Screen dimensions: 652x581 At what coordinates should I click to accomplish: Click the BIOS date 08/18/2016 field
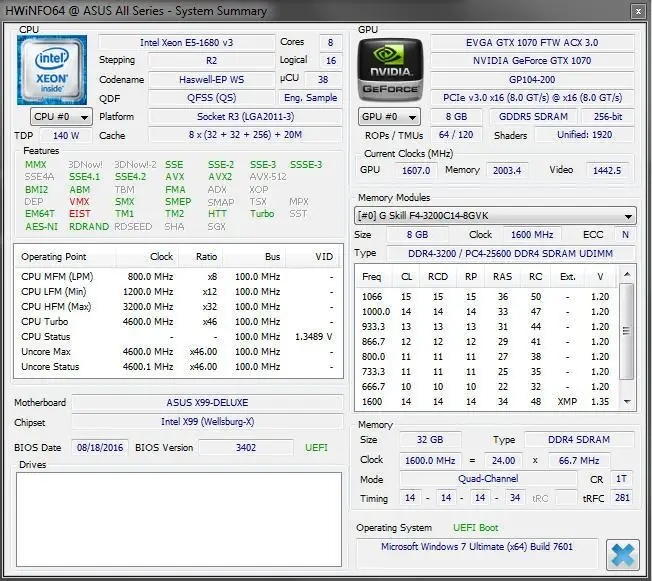[x=100, y=448]
